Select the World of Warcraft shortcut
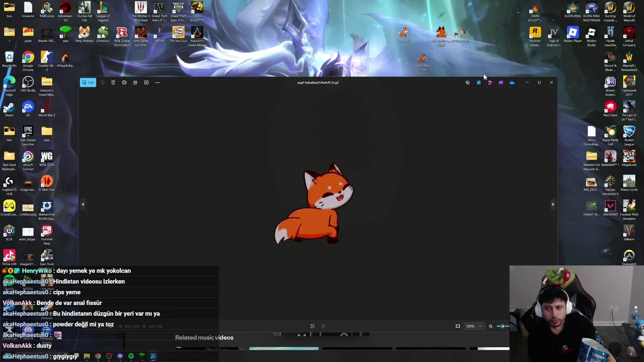Screen dimensions: 644x362 coord(629,11)
